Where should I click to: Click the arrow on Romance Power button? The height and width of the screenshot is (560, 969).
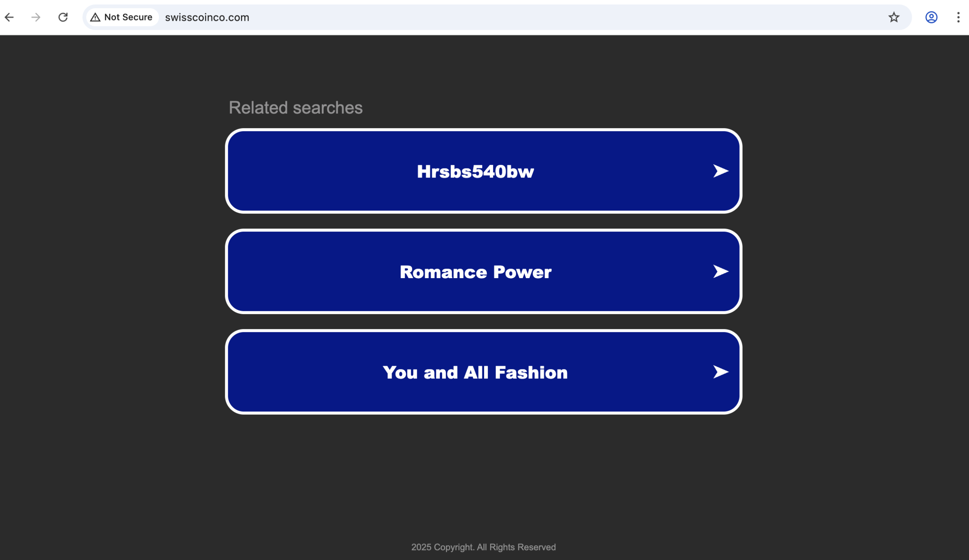(x=720, y=271)
